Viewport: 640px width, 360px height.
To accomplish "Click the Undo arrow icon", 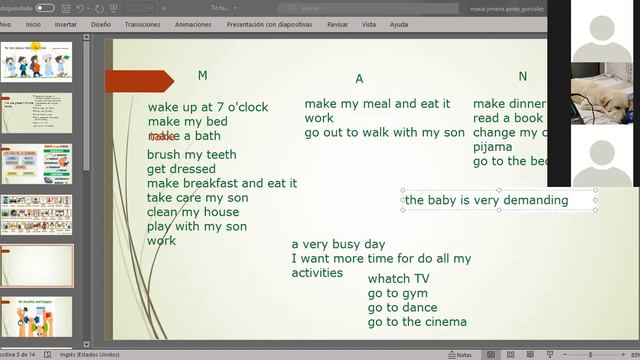I will [80, 8].
